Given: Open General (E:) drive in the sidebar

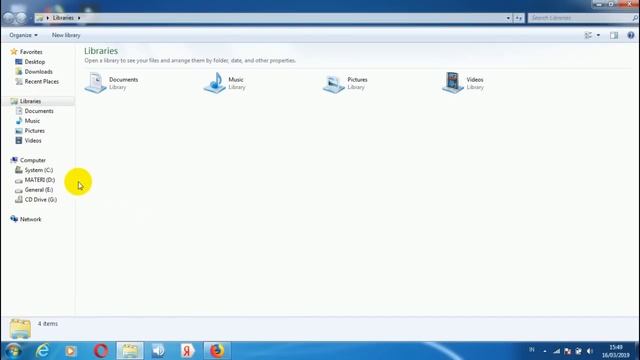Looking at the screenshot, I should (39, 189).
